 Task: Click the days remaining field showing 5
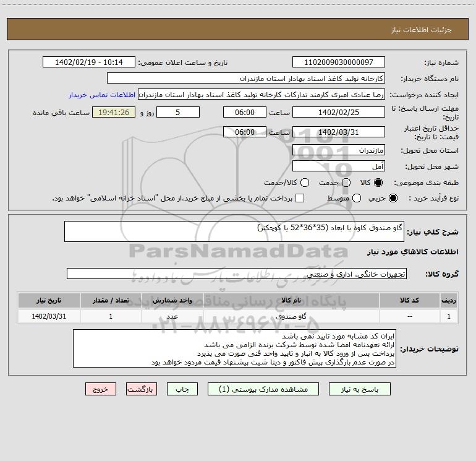point(178,113)
